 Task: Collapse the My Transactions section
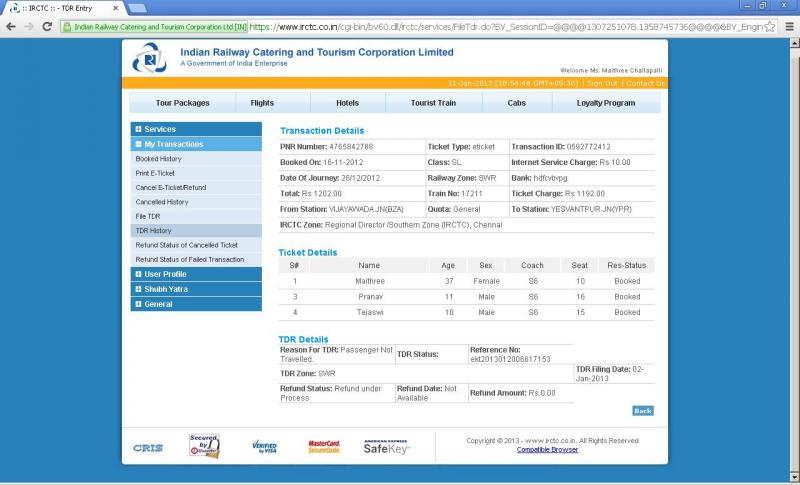(196, 144)
